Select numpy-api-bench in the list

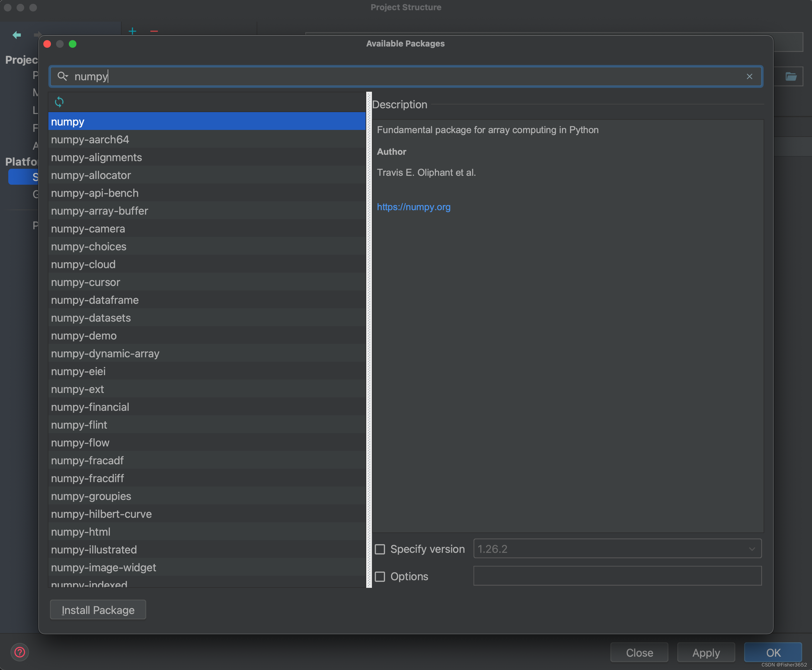207,193
